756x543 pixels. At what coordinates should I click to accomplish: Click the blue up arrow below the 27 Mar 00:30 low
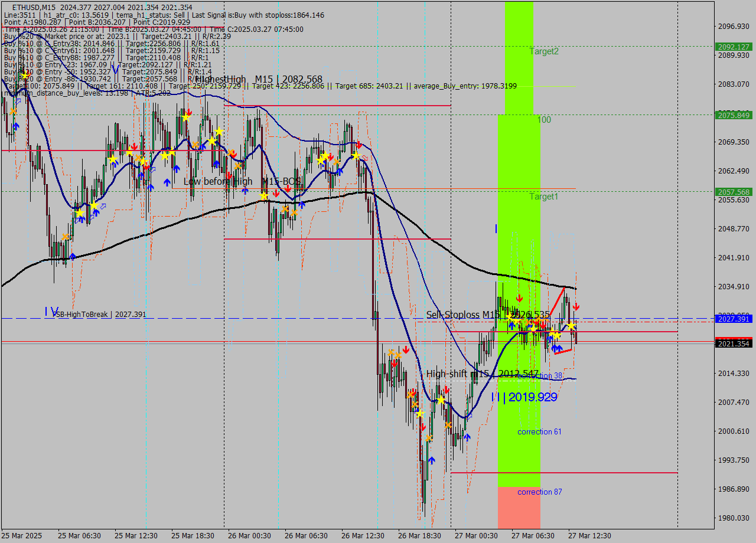467,437
